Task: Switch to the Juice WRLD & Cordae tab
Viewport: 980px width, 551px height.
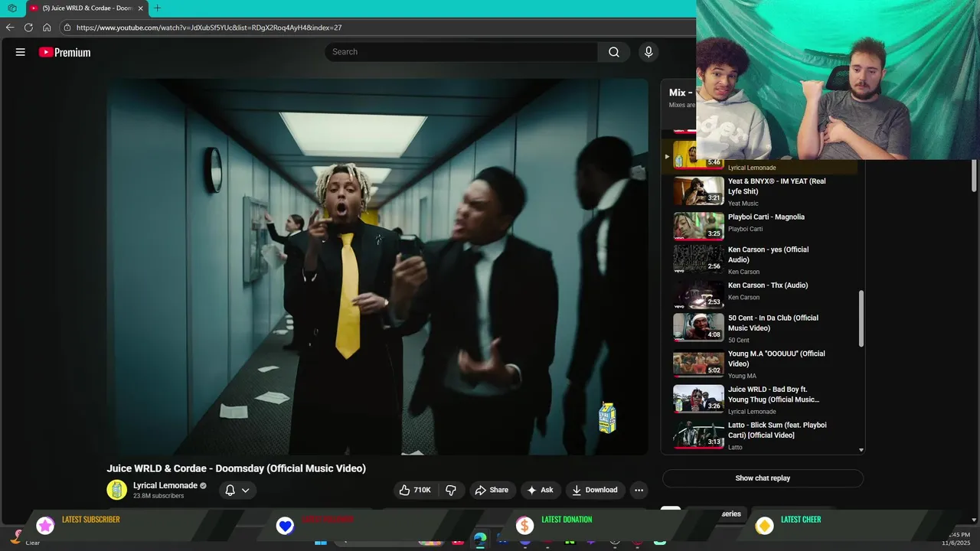Action: point(87,8)
